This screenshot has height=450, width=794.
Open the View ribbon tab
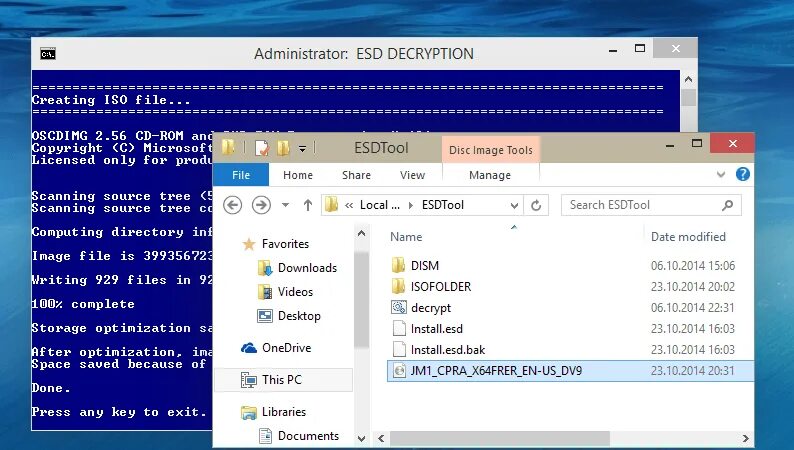pyautogui.click(x=412, y=175)
